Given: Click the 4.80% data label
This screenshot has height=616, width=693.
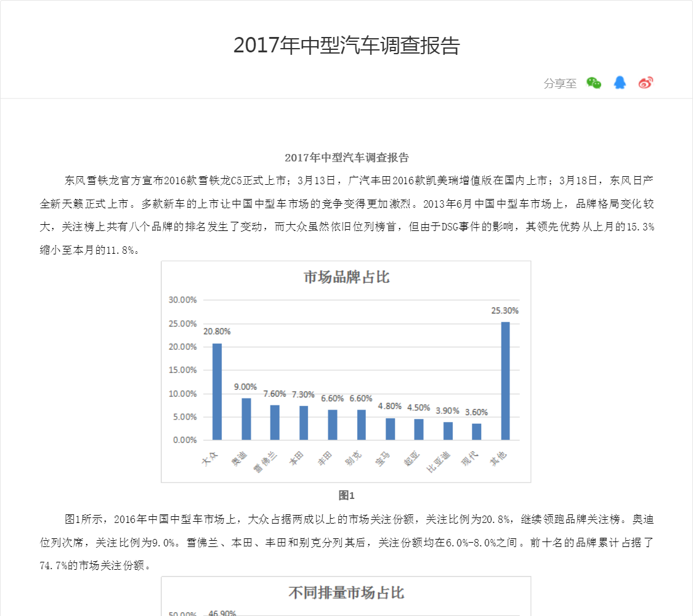Looking at the screenshot, I should (x=390, y=406).
